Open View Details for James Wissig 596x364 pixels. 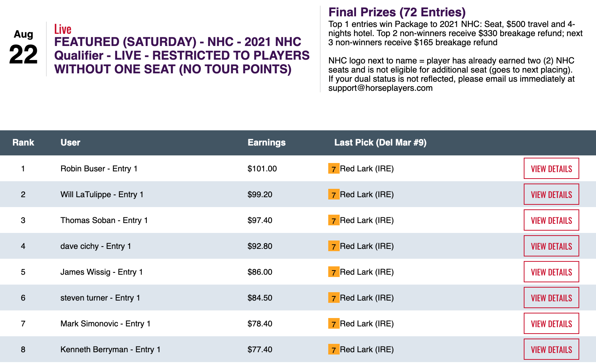click(x=551, y=272)
